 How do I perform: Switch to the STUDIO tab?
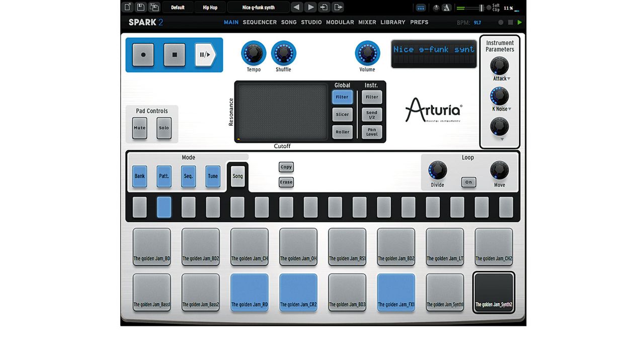click(x=311, y=22)
